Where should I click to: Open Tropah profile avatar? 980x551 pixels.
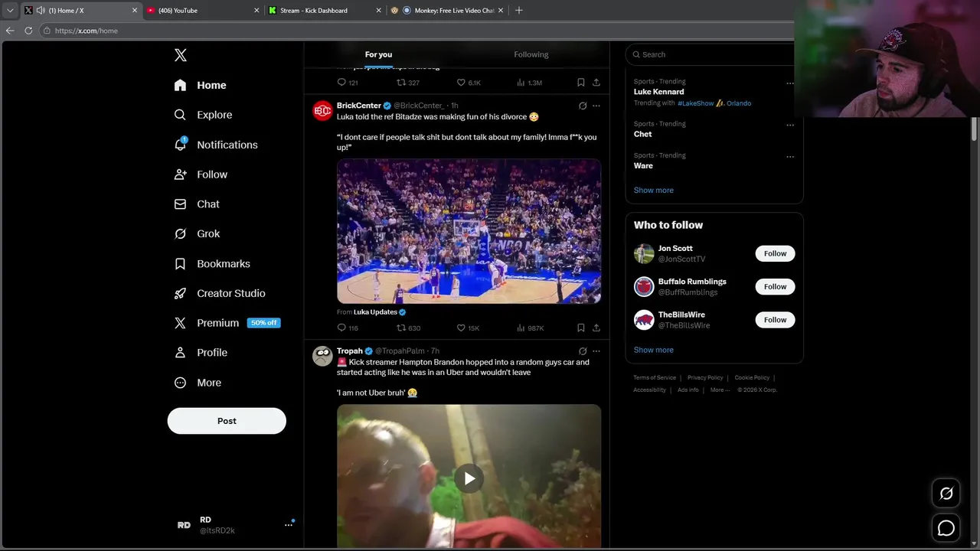(322, 357)
